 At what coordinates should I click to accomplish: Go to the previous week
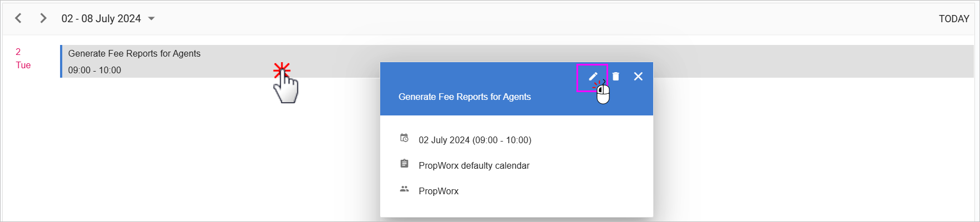(18, 18)
